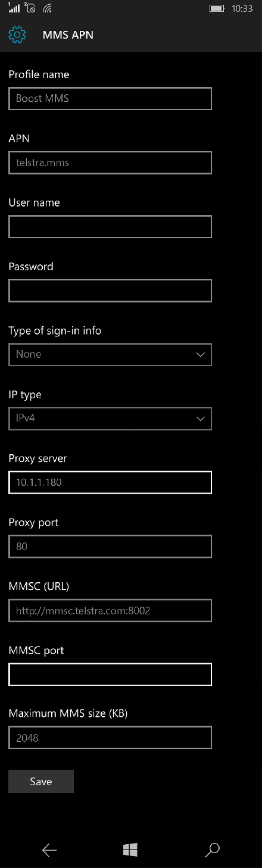The height and width of the screenshot is (868, 262).
Task: Click the chevron in the None combo box
Action: pos(201,355)
